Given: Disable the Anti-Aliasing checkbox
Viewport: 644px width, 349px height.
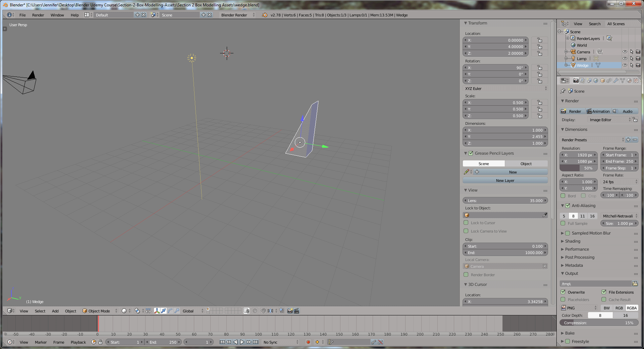Looking at the screenshot, I should pyautogui.click(x=568, y=206).
